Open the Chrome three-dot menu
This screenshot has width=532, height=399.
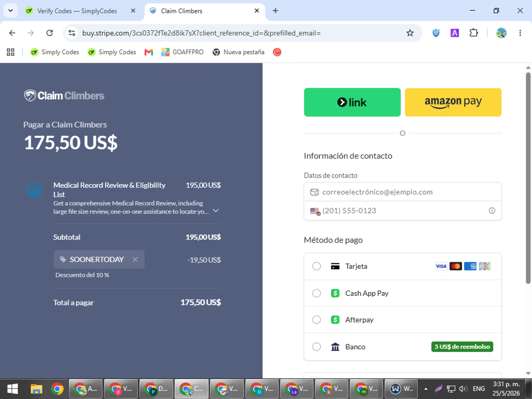tap(520, 33)
